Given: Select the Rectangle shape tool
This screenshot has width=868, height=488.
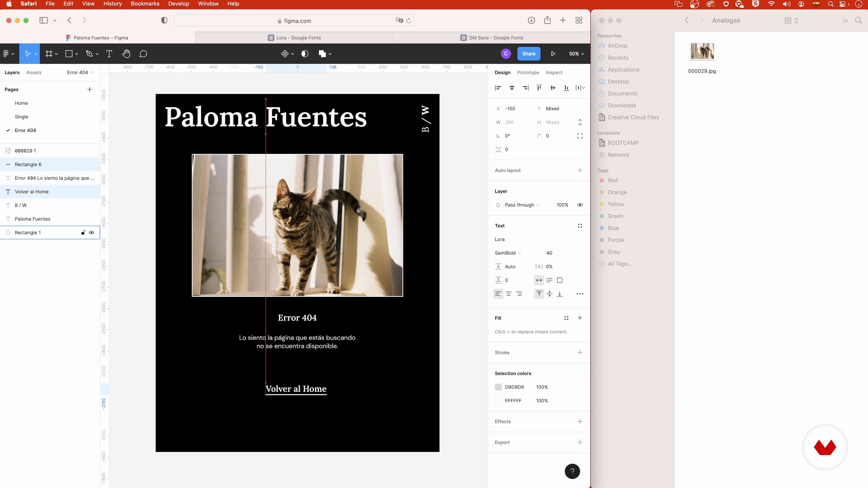Looking at the screenshot, I should coord(69,54).
